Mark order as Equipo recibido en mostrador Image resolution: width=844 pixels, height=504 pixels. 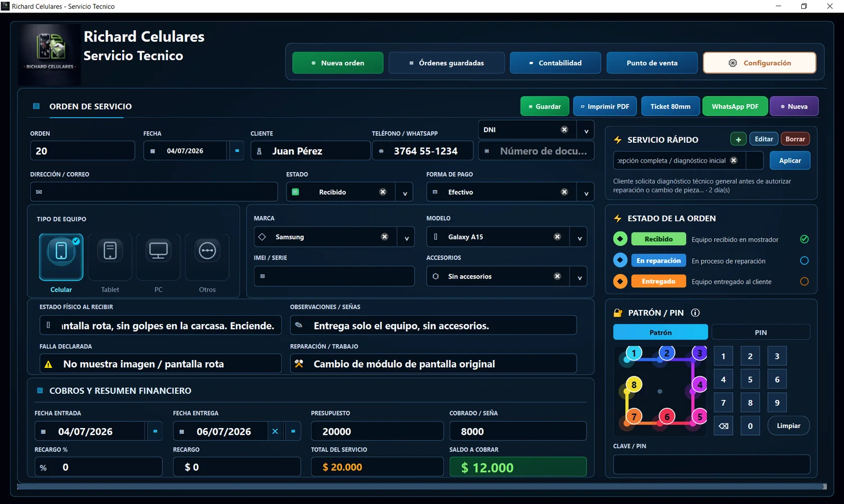(x=805, y=239)
